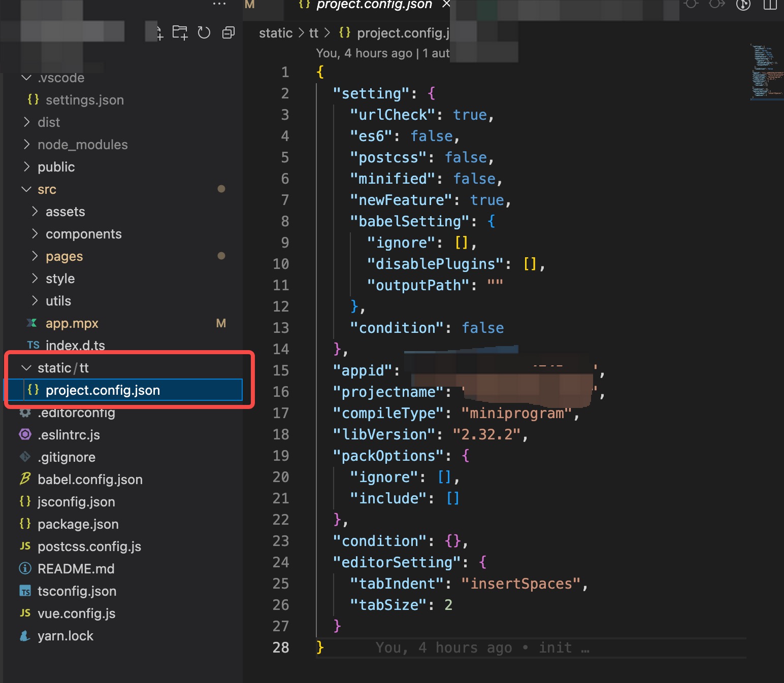Click the mpx icon beside app.mpx
The width and height of the screenshot is (784, 683).
pyautogui.click(x=31, y=323)
